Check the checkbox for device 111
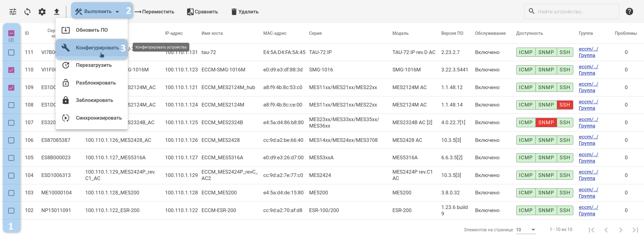Image resolution: width=644 pixels, height=238 pixels. pyautogui.click(x=11, y=52)
